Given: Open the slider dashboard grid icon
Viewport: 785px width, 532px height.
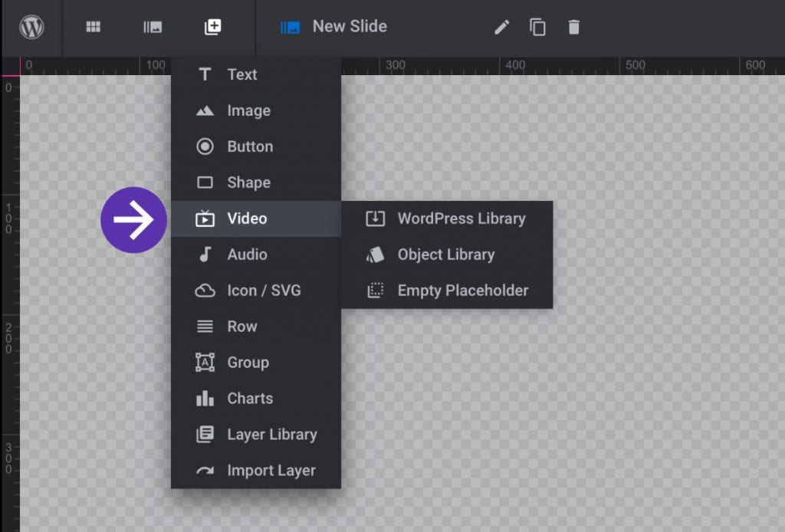Looking at the screenshot, I should pos(92,27).
